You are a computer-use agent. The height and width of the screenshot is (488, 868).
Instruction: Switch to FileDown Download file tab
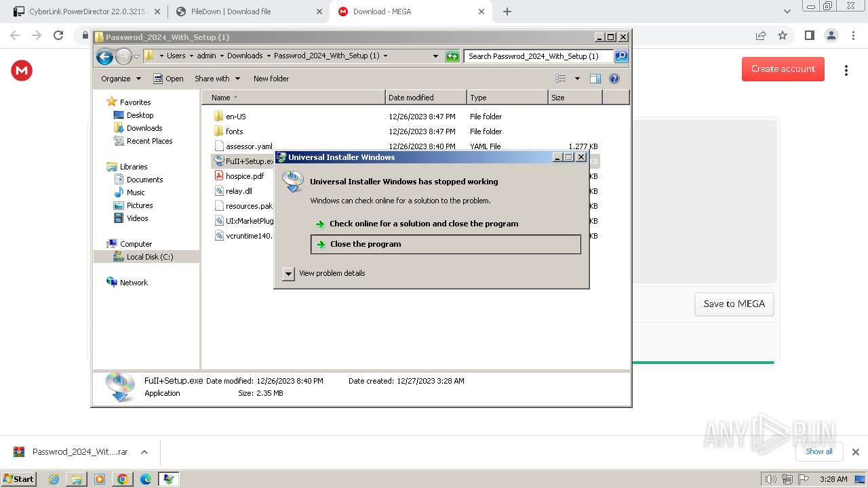[248, 12]
